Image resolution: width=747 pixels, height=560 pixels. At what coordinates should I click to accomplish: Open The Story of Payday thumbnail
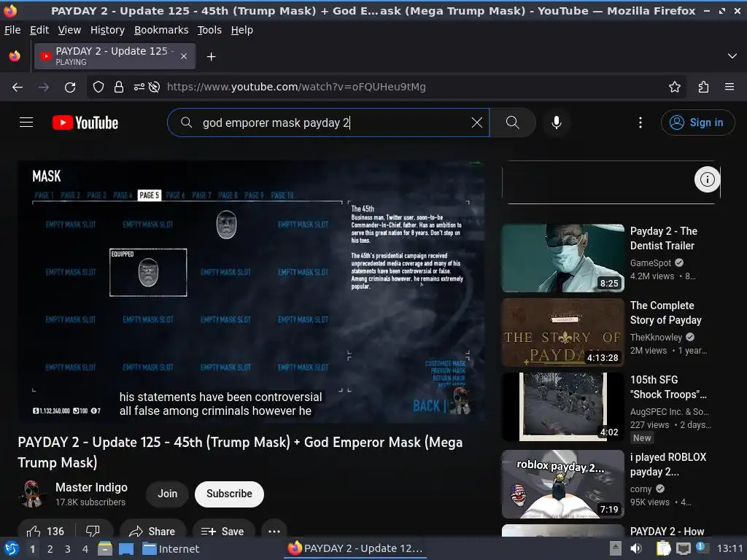[x=562, y=332]
